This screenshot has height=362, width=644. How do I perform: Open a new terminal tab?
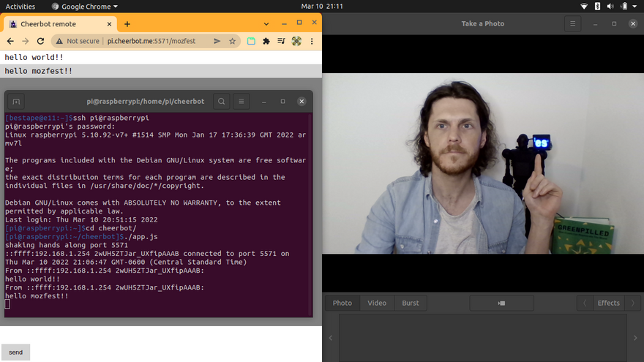point(17,101)
